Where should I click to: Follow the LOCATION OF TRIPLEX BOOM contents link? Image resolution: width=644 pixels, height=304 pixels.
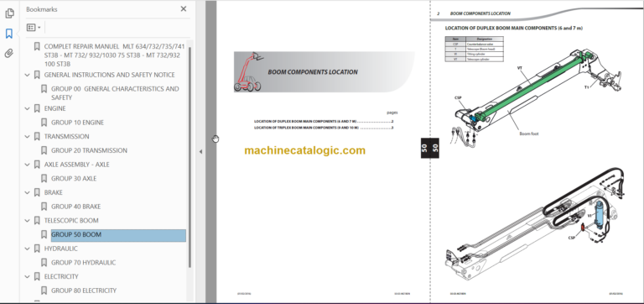[324, 128]
